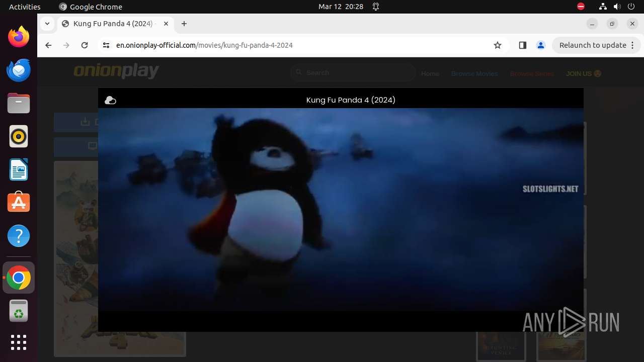Click Google Chrome icon in dock
The width and height of the screenshot is (644, 362).
[19, 278]
